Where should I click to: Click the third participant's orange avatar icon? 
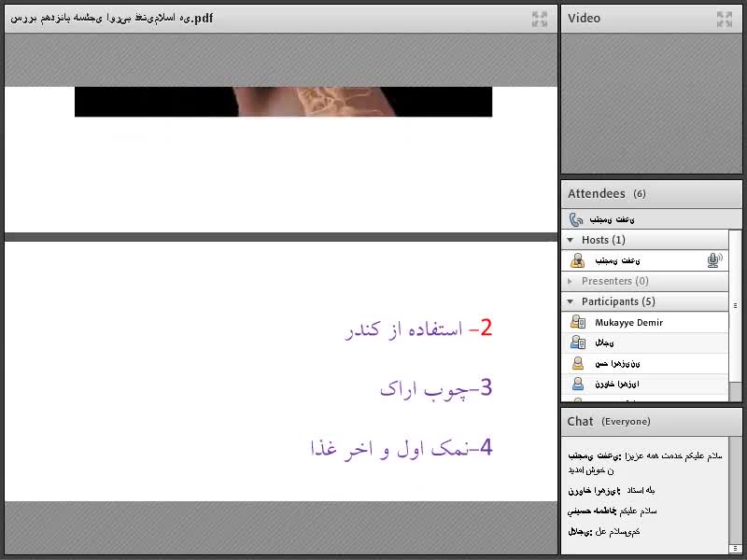click(577, 363)
